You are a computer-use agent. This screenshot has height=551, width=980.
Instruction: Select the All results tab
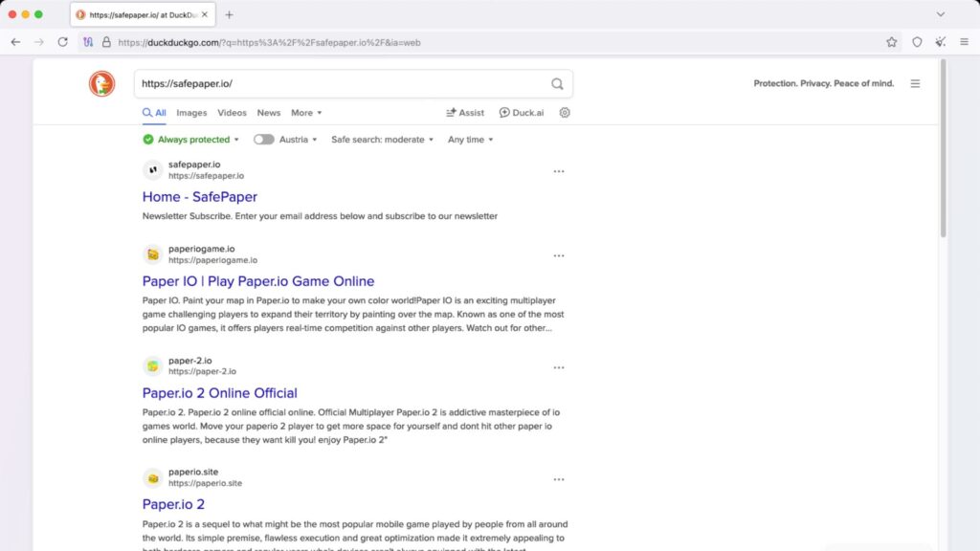click(x=154, y=113)
